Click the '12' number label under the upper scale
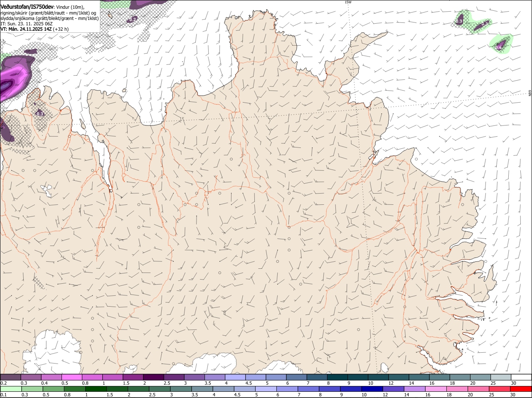This screenshot has height=398, width=532. tap(390, 383)
